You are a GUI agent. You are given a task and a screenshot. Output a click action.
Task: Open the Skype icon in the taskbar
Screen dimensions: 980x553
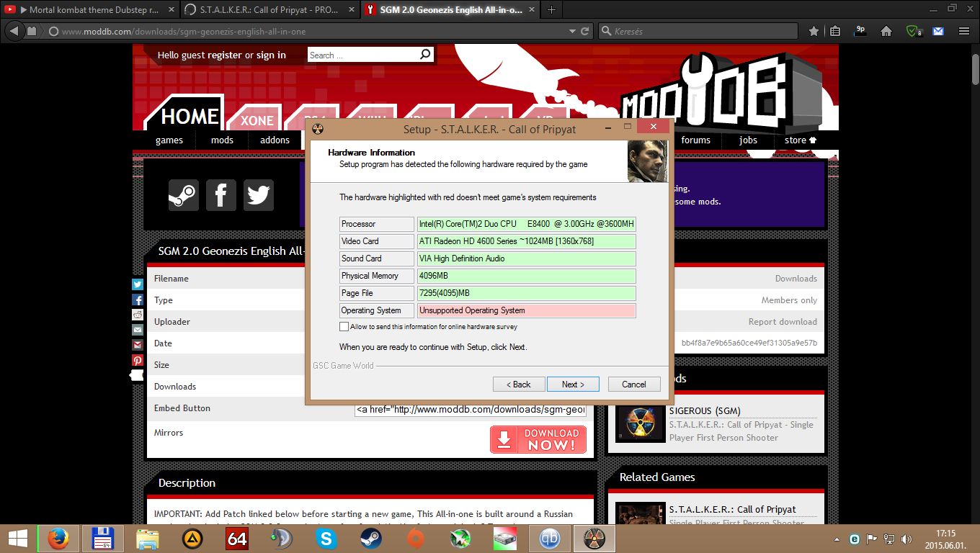(326, 539)
